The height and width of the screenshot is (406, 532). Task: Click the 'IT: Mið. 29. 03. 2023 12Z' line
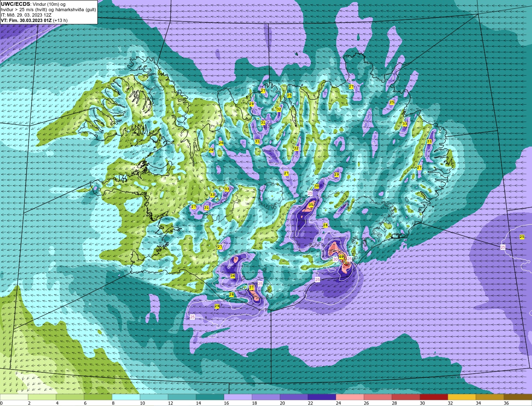[x=26, y=15]
